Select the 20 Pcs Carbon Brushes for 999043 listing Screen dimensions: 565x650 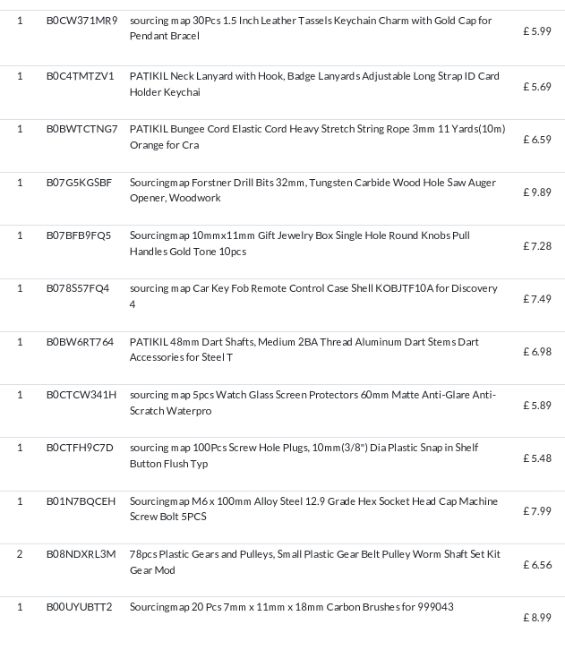pos(291,607)
